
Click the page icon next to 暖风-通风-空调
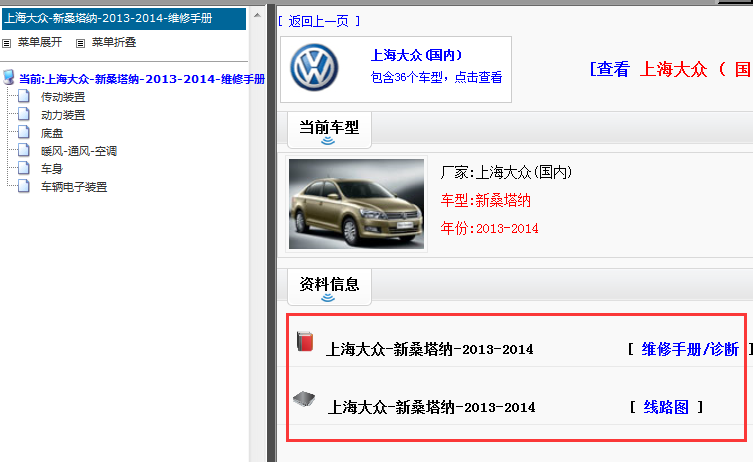click(24, 150)
